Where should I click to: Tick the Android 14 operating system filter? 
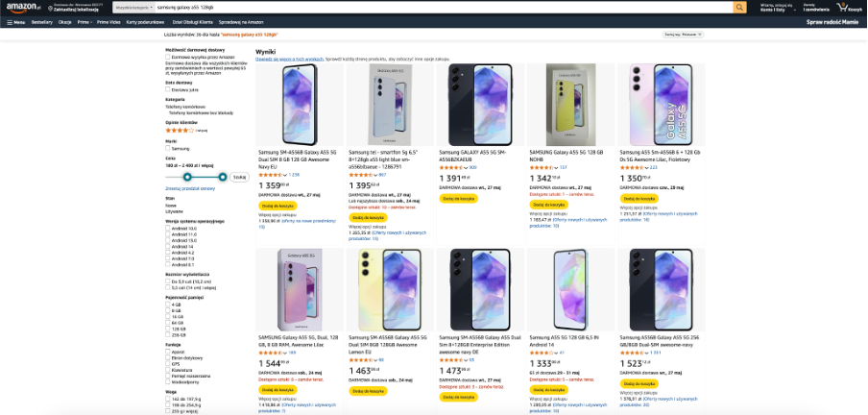168,247
